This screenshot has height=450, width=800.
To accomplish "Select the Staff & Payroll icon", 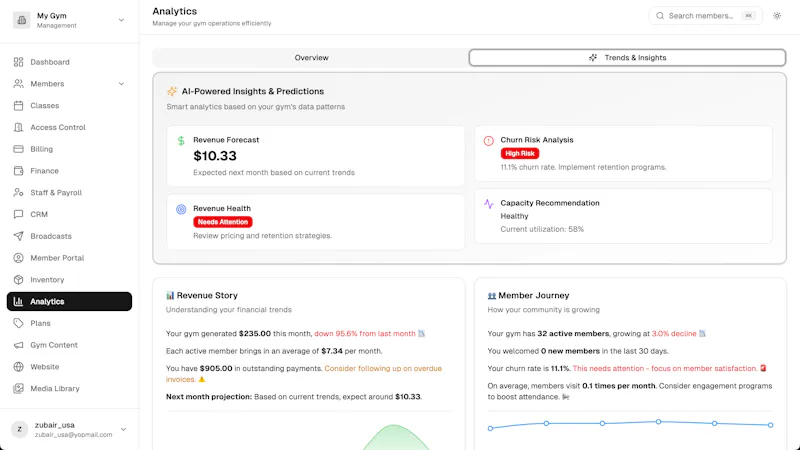I will point(18,192).
